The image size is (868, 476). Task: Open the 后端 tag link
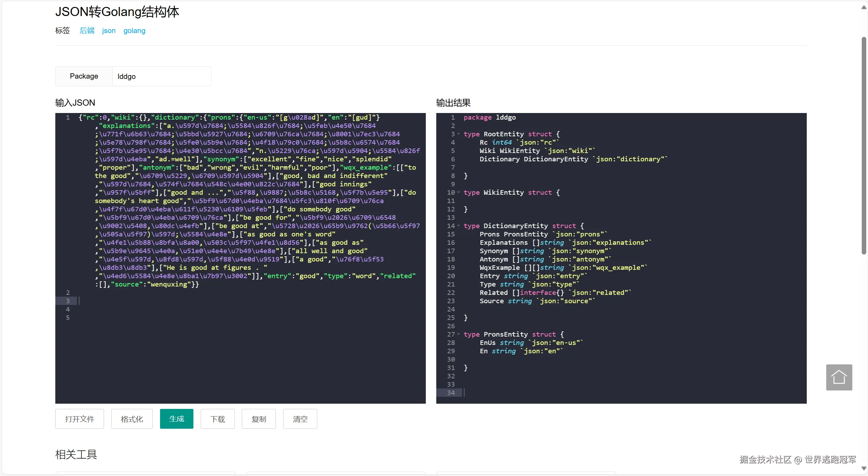click(87, 31)
